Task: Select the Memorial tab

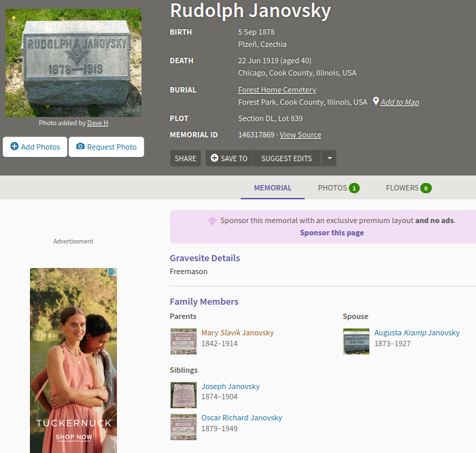Action: [x=273, y=188]
